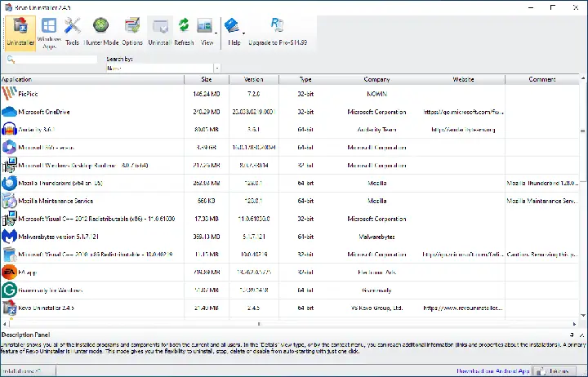
Task: Select the Visual C++ 2012 Redistributable icon
Action: [x=9, y=219]
